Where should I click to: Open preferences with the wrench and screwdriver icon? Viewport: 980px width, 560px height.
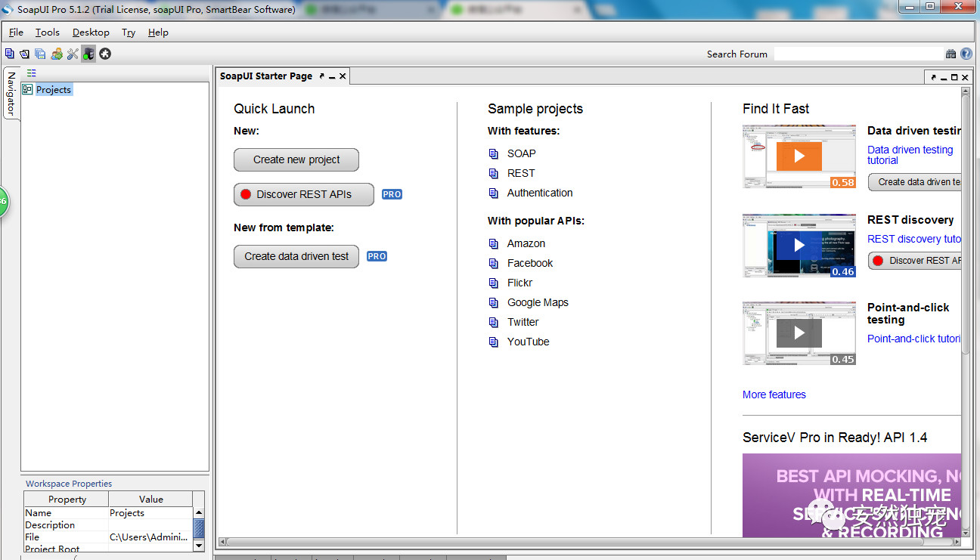pyautogui.click(x=73, y=54)
